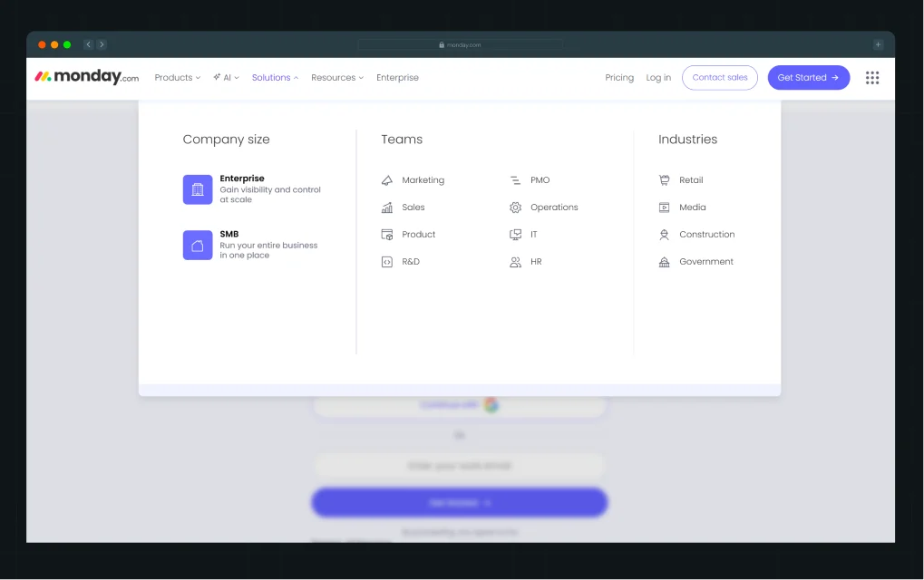Open the SMB house icon

coord(198,245)
